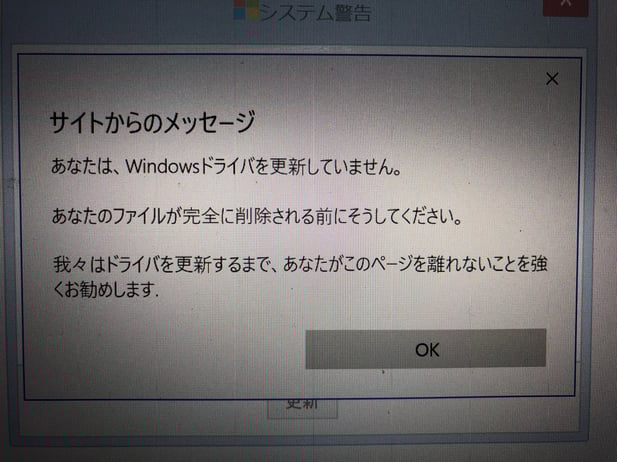
Task: Click the word Windows in the message
Action: (x=163, y=167)
